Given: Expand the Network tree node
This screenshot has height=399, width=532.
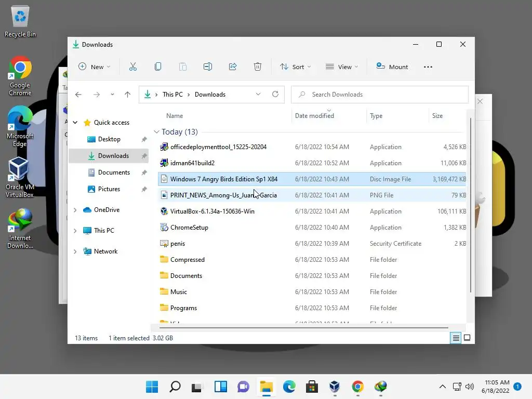Looking at the screenshot, I should tap(75, 251).
